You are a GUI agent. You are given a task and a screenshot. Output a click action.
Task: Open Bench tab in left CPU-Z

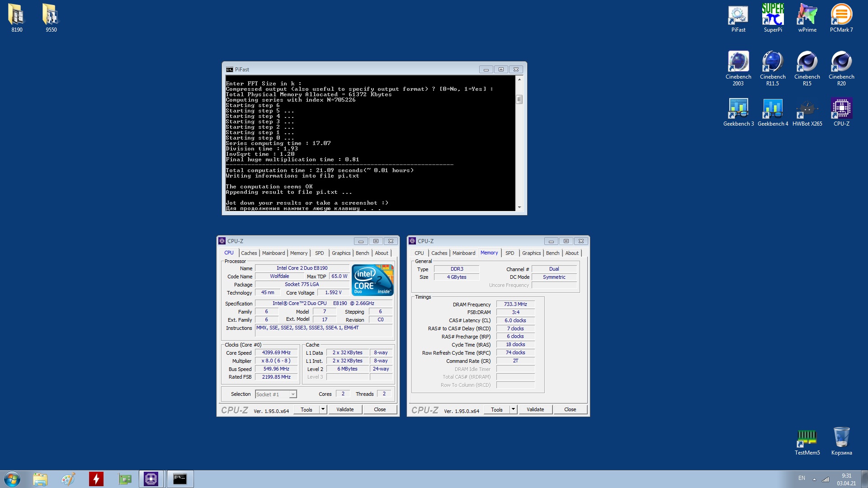362,253
